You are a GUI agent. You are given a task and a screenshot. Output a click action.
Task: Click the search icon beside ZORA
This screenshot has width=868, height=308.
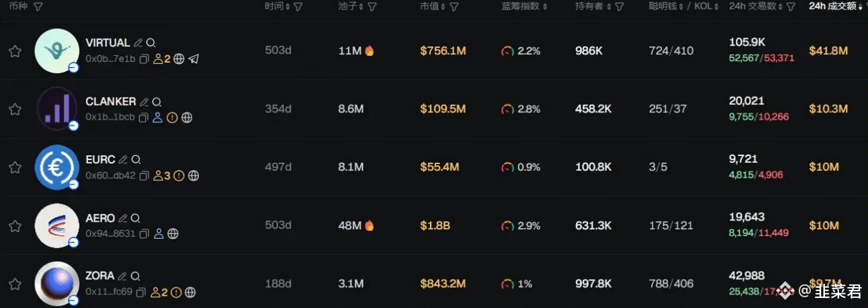click(x=135, y=276)
